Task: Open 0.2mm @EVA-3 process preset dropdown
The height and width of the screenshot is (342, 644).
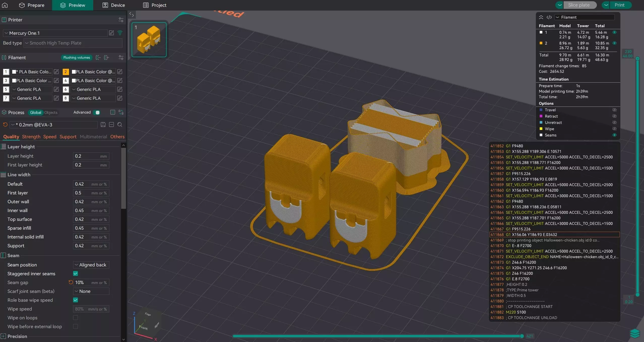Action: pyautogui.click(x=53, y=125)
